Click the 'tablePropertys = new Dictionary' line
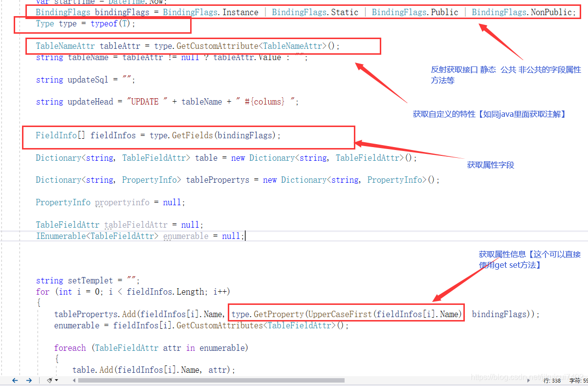Image resolution: width=588 pixels, height=386 pixels. point(238,180)
